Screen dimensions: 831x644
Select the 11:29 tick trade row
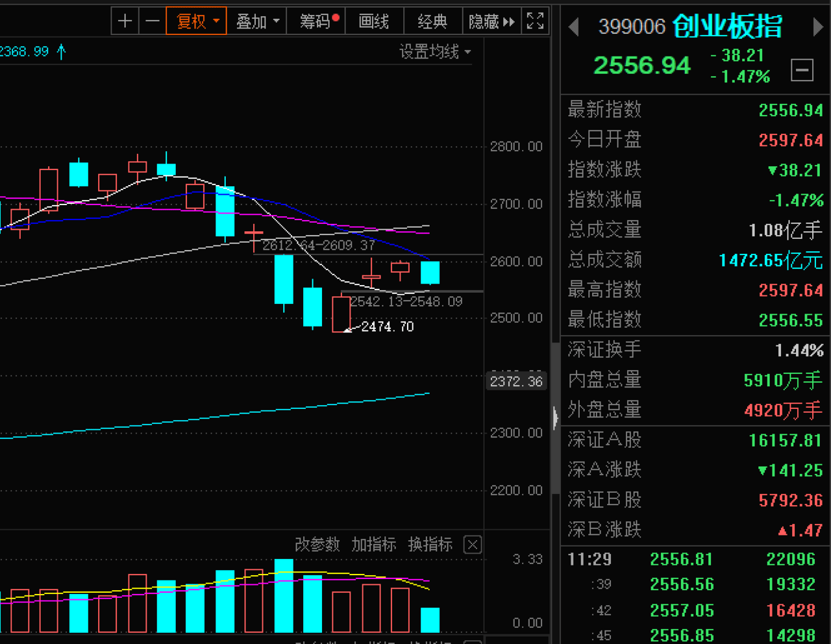[x=695, y=560]
